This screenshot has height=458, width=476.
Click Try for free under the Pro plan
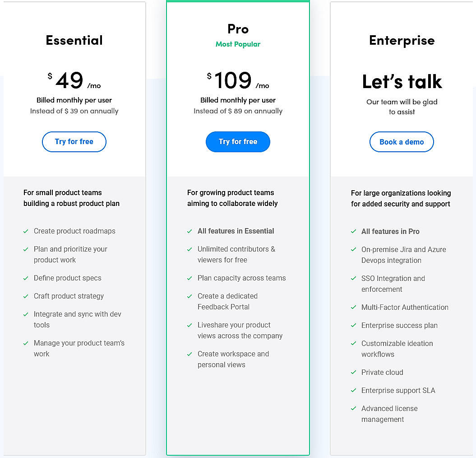[238, 141]
